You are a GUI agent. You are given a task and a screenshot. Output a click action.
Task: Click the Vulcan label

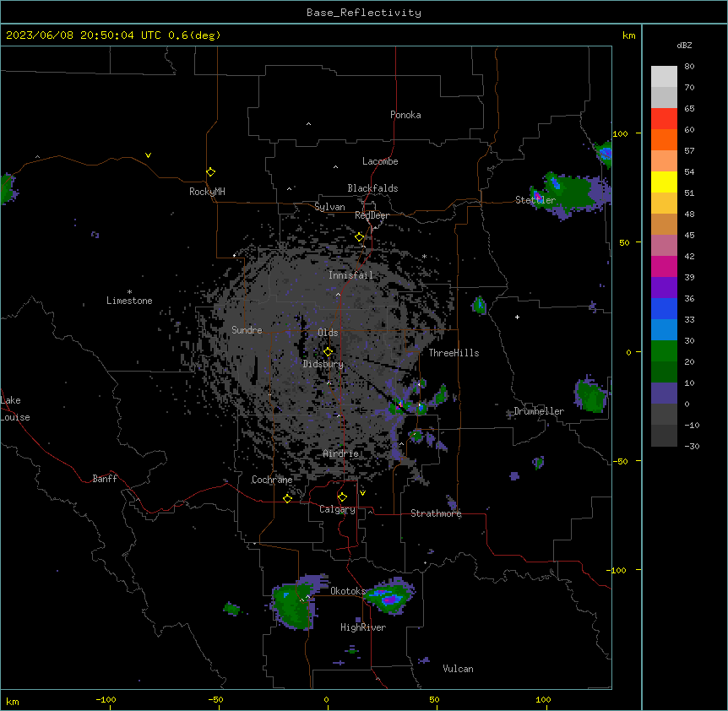point(458,669)
